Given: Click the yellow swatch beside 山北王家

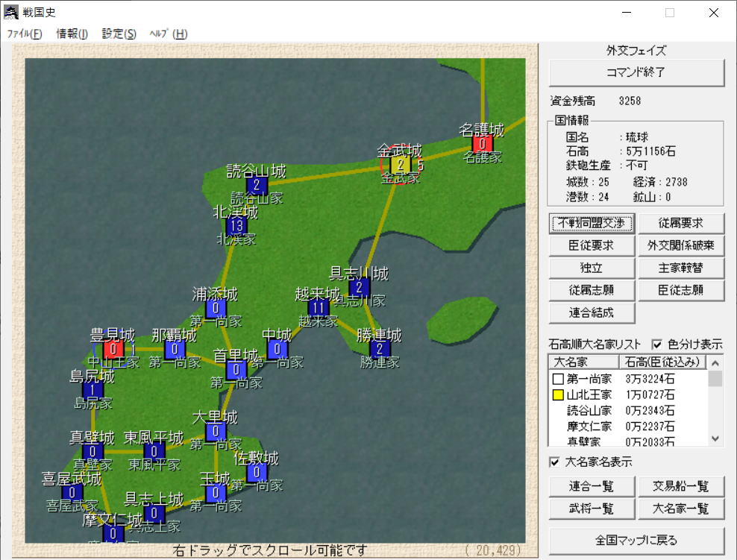Looking at the screenshot, I should [558, 394].
